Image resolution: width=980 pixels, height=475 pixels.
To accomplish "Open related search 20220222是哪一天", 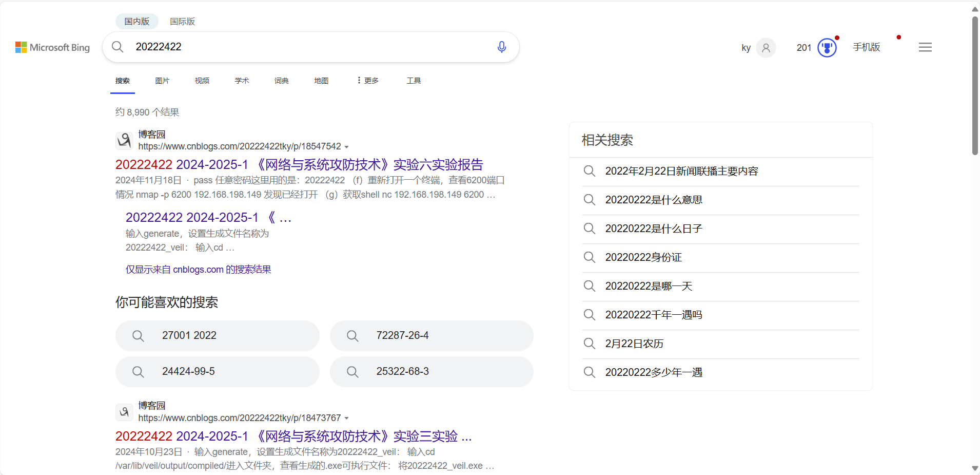I will pos(649,286).
